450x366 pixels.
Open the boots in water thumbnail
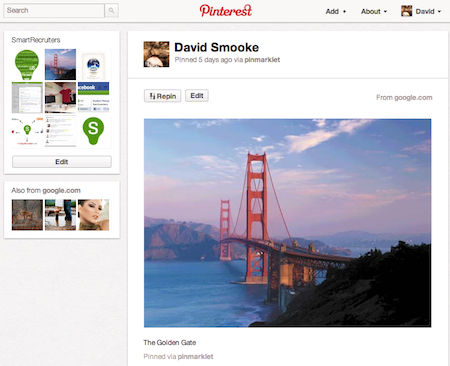pos(60,215)
